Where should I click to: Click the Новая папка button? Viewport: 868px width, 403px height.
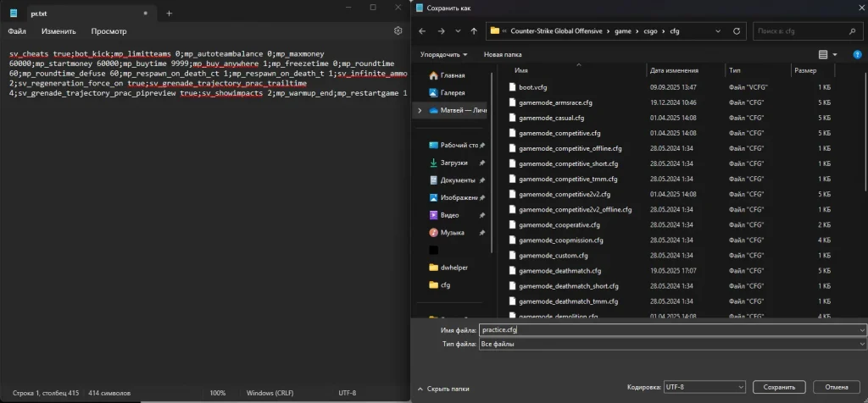(503, 54)
